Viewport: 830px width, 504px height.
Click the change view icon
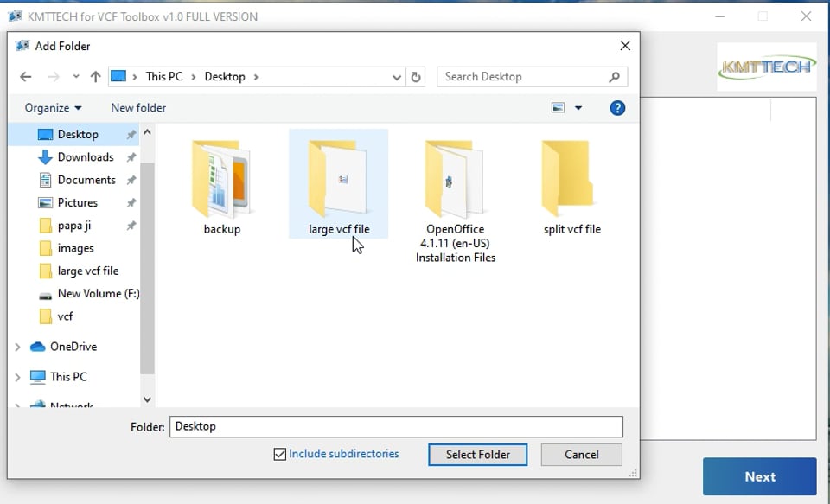coord(558,108)
